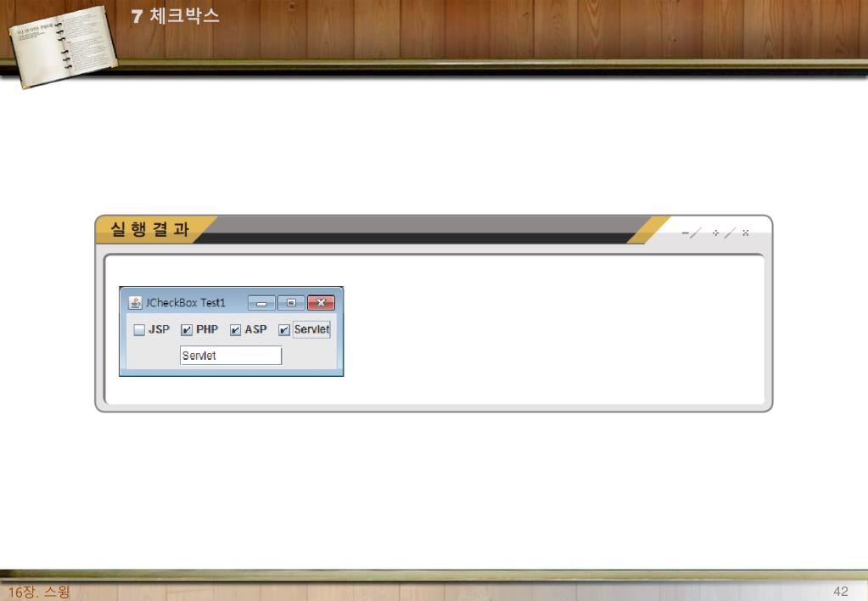Maximize the JCheckBox Test1 window

(x=291, y=302)
